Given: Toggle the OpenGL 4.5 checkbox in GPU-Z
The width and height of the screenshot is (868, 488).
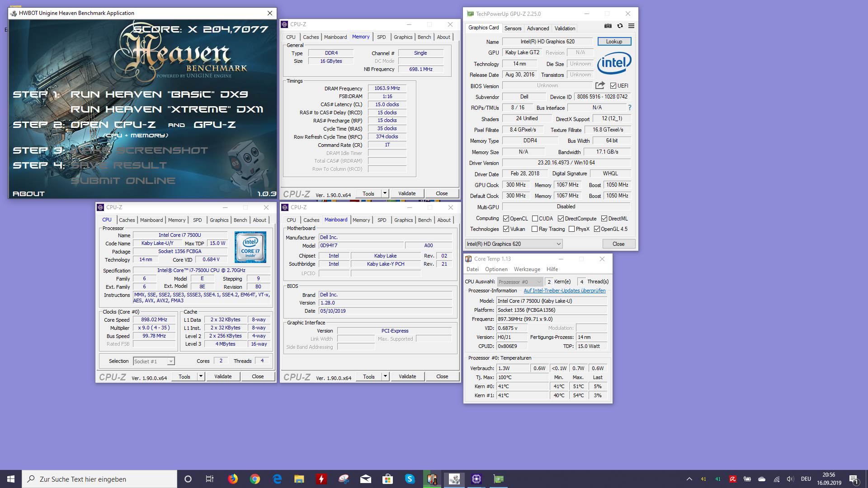Looking at the screenshot, I should [597, 229].
